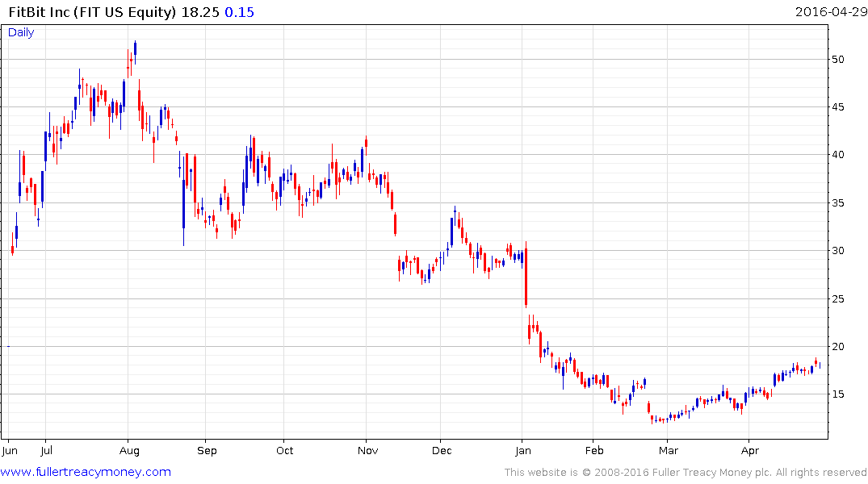868x484 pixels.
Task: Select the Nov month axis label
Action: click(x=367, y=451)
